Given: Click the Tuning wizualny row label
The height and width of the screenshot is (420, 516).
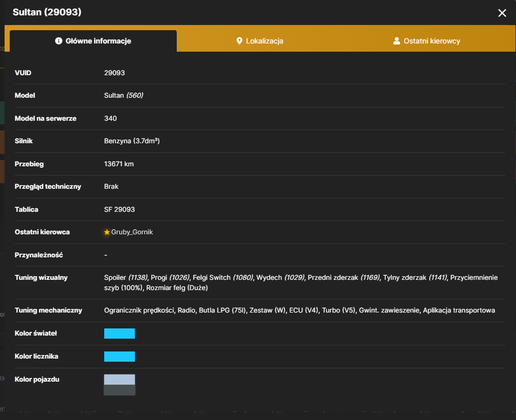Looking at the screenshot, I should 41,278.
